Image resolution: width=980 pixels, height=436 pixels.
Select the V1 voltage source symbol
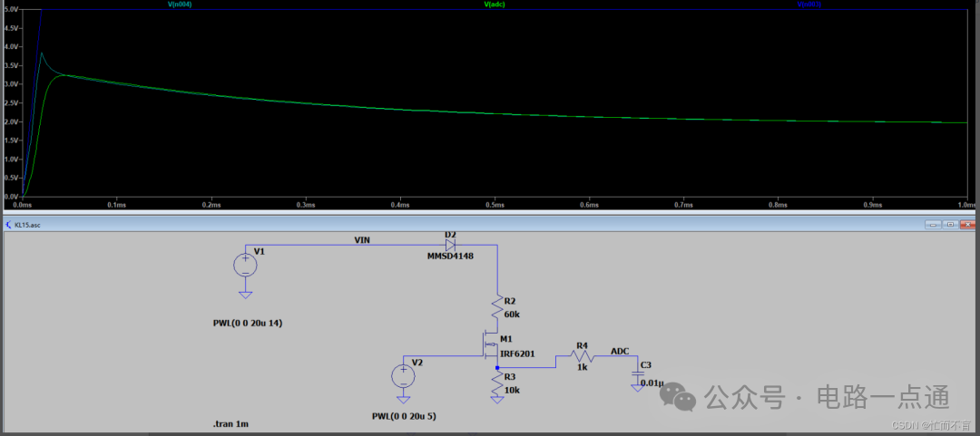pyautogui.click(x=245, y=265)
